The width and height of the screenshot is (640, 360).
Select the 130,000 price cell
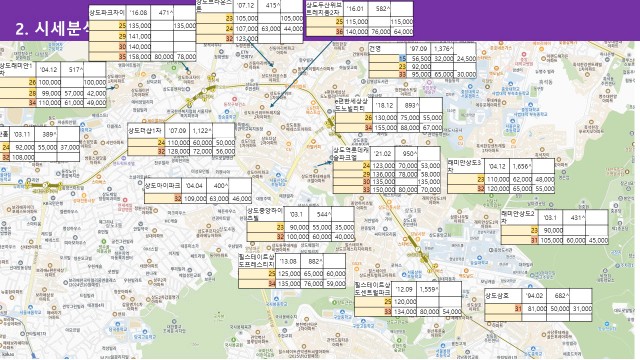tap(385, 118)
